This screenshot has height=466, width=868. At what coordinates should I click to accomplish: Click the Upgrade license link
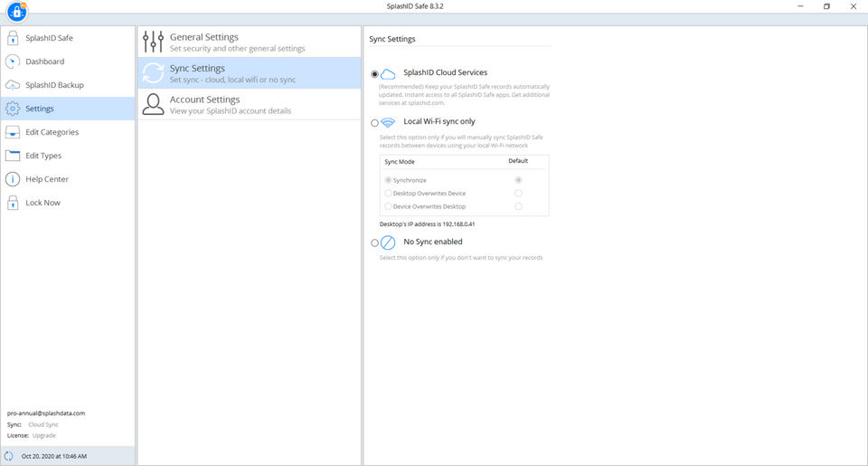coord(43,435)
